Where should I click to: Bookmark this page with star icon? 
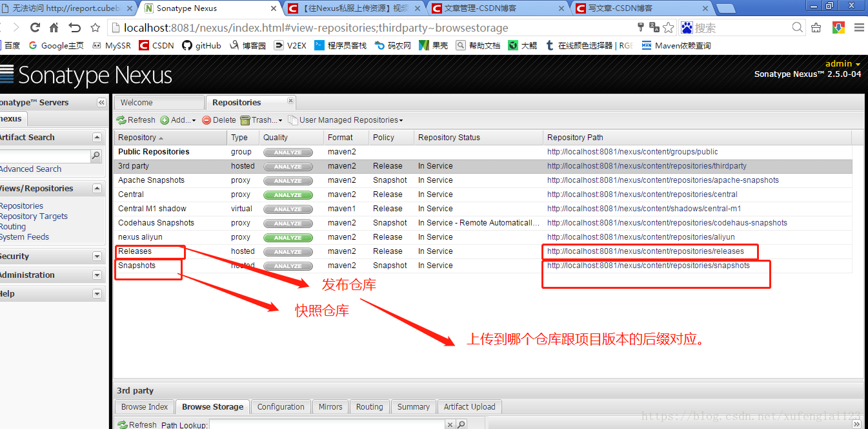tap(669, 28)
